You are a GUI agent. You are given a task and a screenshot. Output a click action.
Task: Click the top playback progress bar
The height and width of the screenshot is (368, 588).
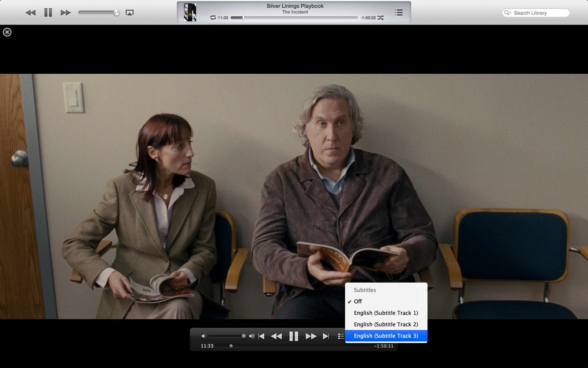tap(294, 18)
